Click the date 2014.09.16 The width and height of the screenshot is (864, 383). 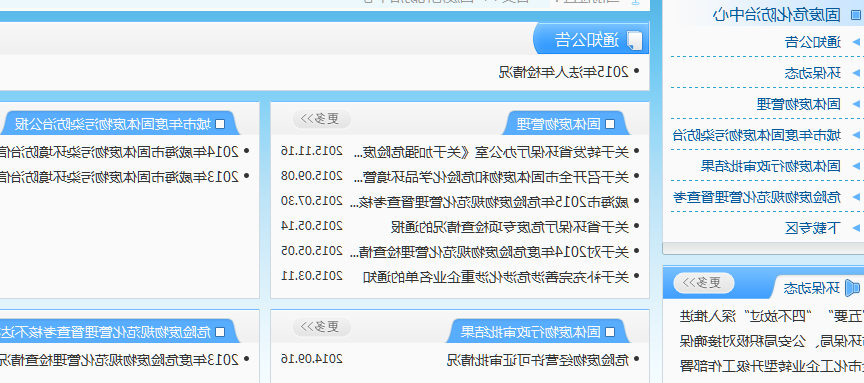312,359
